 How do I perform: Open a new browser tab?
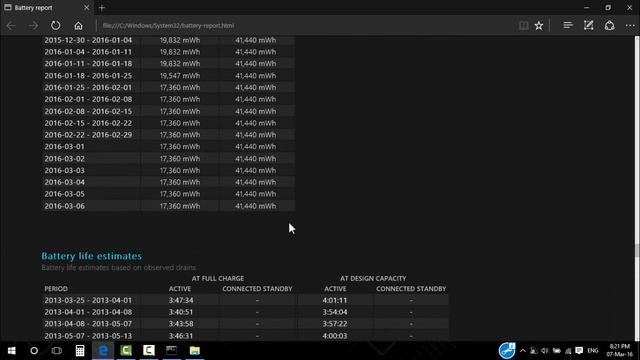(102, 7)
